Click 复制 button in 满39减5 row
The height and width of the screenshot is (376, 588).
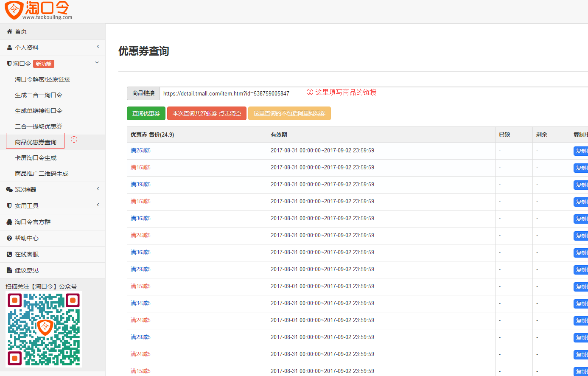point(581,185)
